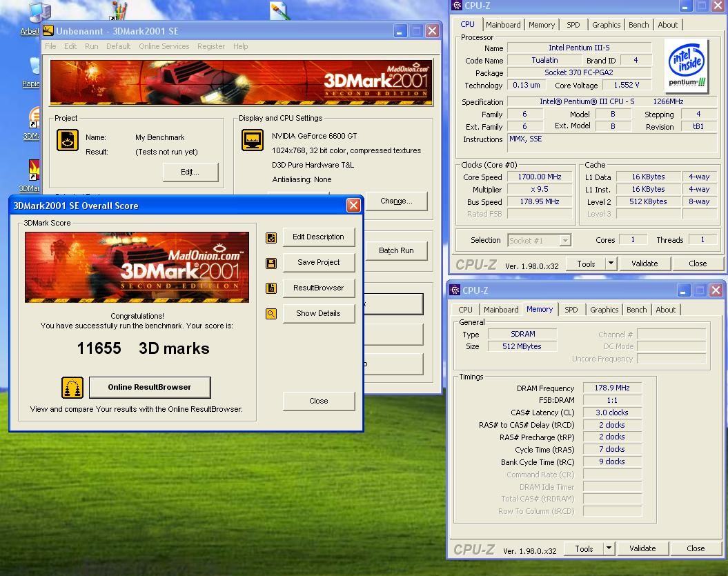Open the paintbrush desktop icon at top
The image size is (728, 576).
(280, 10)
